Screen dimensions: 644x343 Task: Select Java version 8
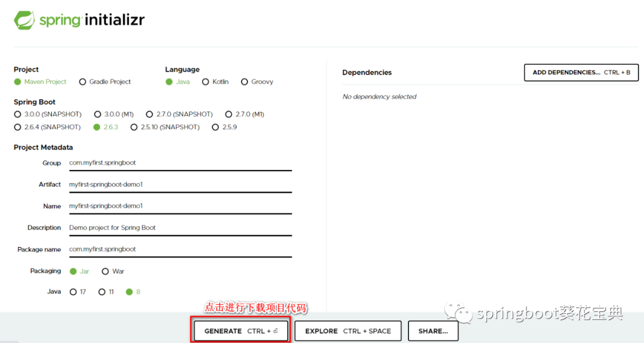point(133,292)
